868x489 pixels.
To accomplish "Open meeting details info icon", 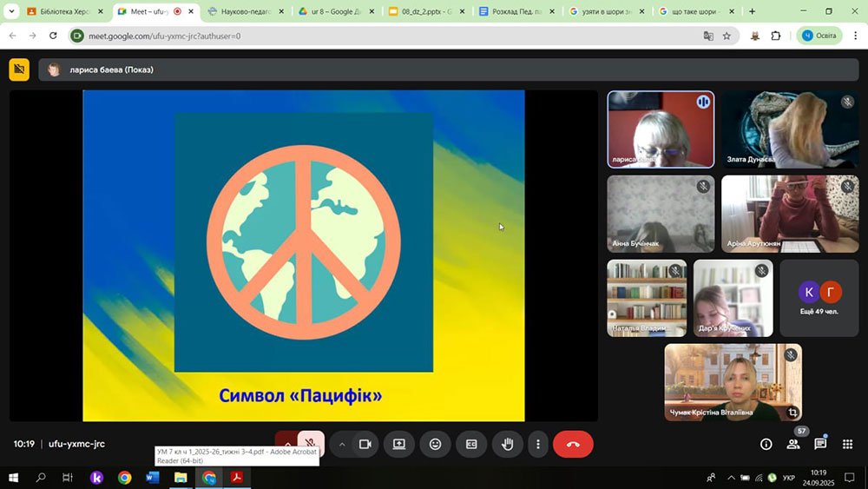I will click(766, 444).
